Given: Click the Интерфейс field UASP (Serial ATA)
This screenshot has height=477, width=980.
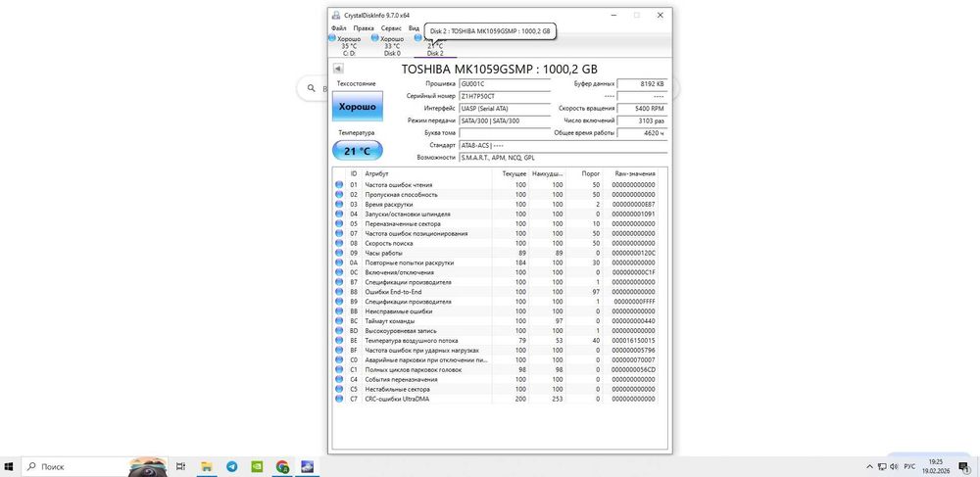Looking at the screenshot, I should click(505, 108).
